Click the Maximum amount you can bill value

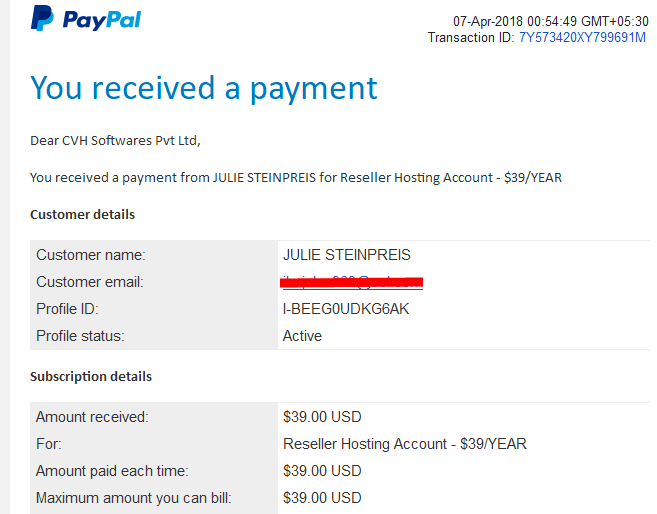[x=322, y=498]
